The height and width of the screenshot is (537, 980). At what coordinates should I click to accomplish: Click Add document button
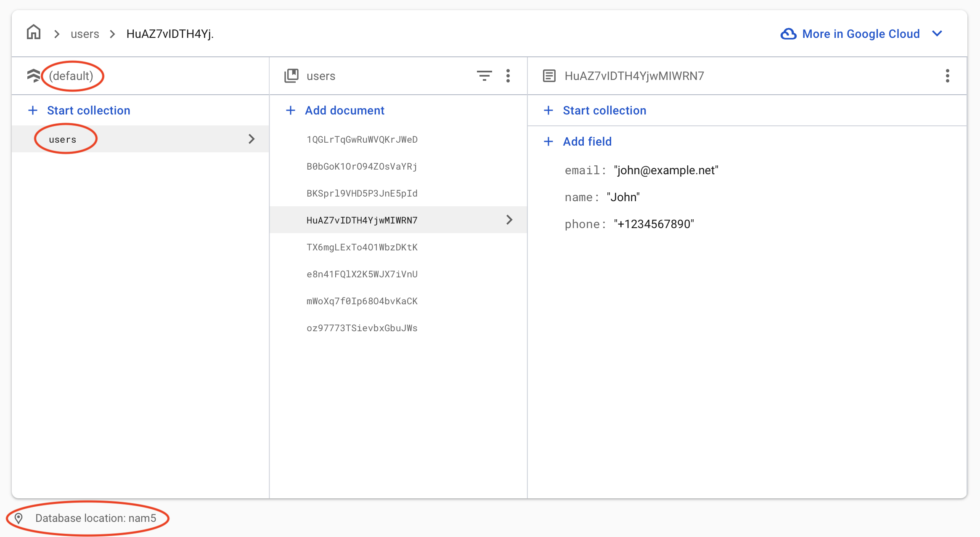pos(344,110)
